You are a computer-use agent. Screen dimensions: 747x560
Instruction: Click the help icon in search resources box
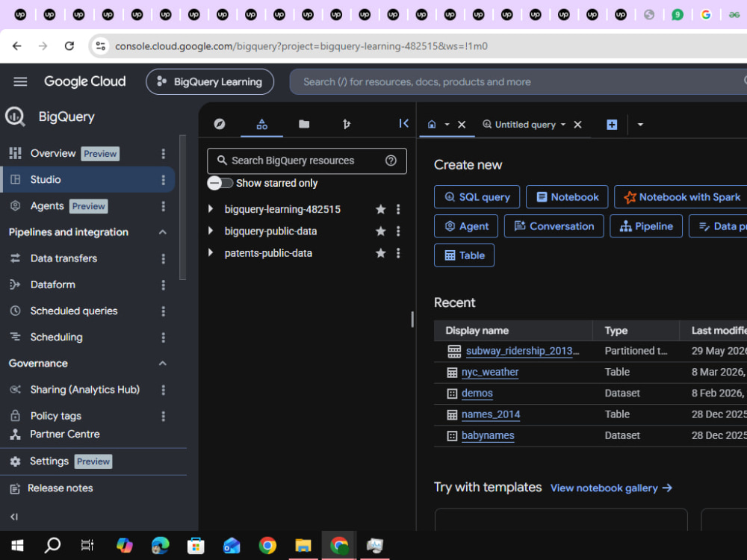click(x=391, y=161)
